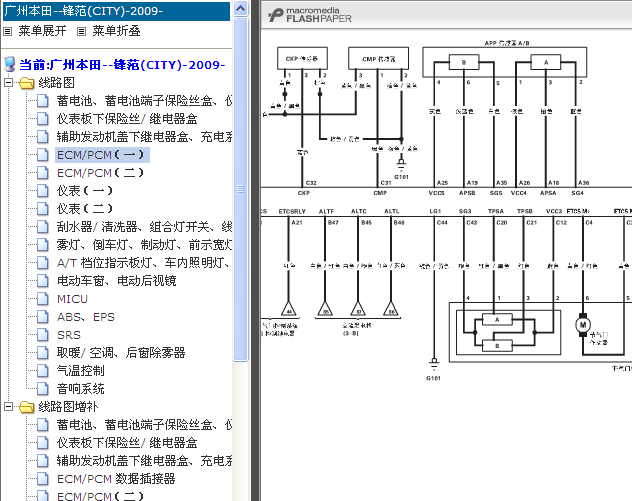Open the 气温控制 diagram
Viewport: 632px width, 501px height.
pos(81,371)
